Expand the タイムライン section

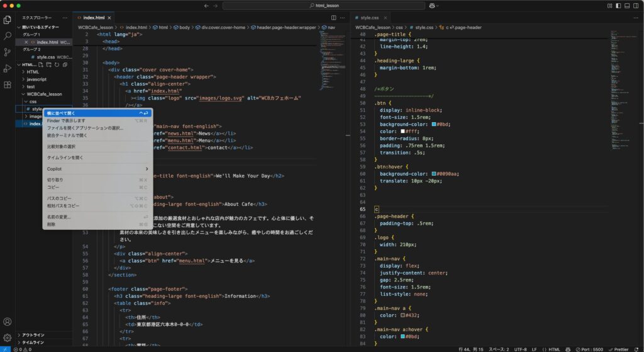click(x=33, y=343)
